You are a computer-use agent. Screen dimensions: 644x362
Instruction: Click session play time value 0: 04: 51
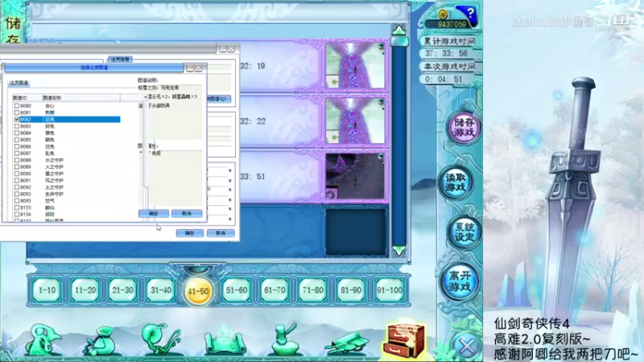pyautogui.click(x=444, y=79)
